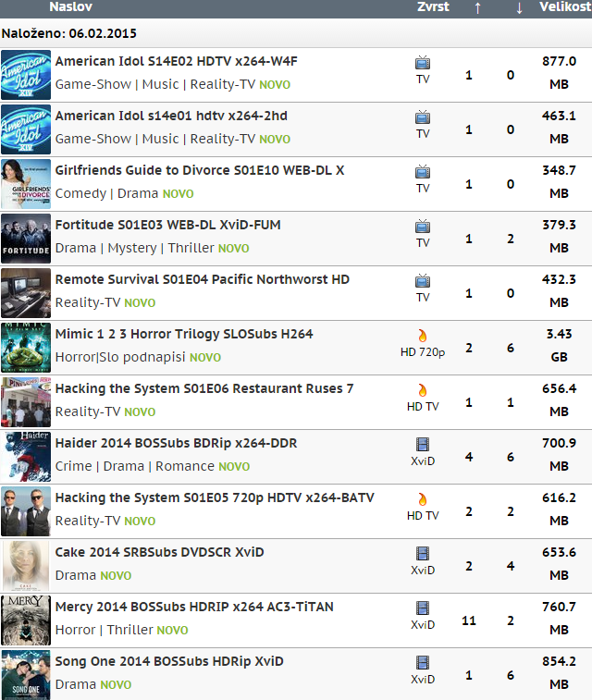This screenshot has width=592, height=700.
Task: Click Fortitude poster thumbnail
Action: [26, 239]
